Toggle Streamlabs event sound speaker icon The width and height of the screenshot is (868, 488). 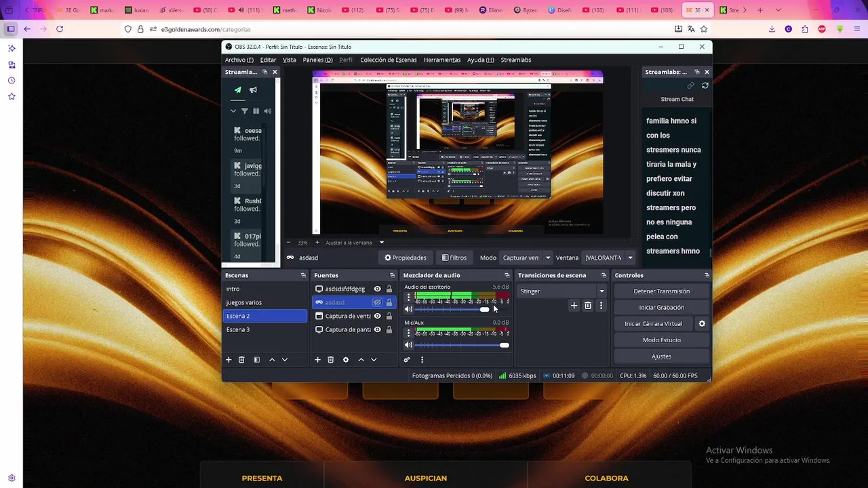[268, 111]
